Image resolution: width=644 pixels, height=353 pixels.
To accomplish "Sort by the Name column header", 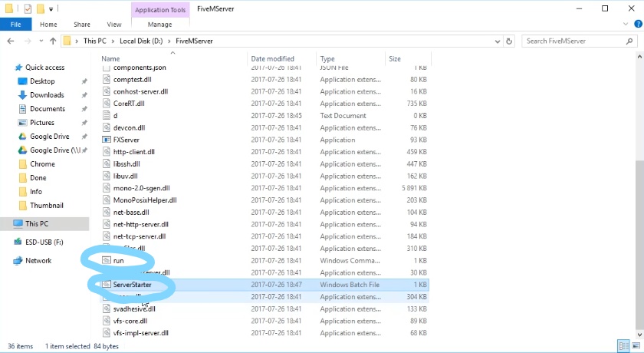I will (x=110, y=59).
